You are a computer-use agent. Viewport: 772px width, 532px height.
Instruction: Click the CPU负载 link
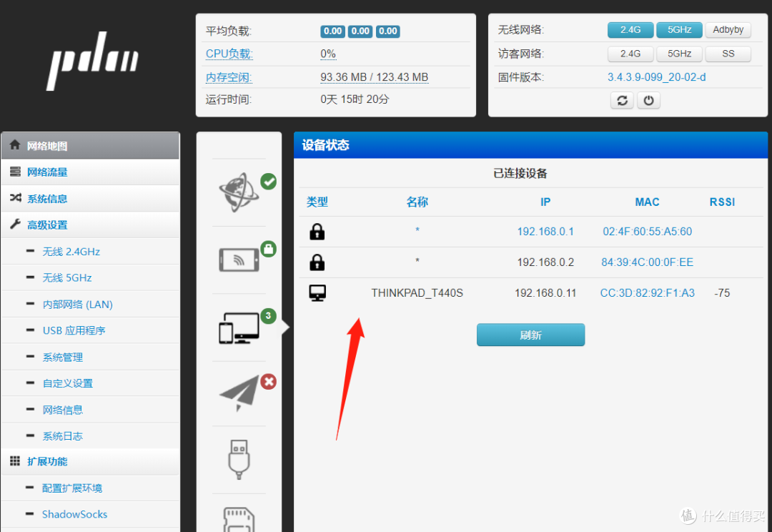click(x=229, y=54)
